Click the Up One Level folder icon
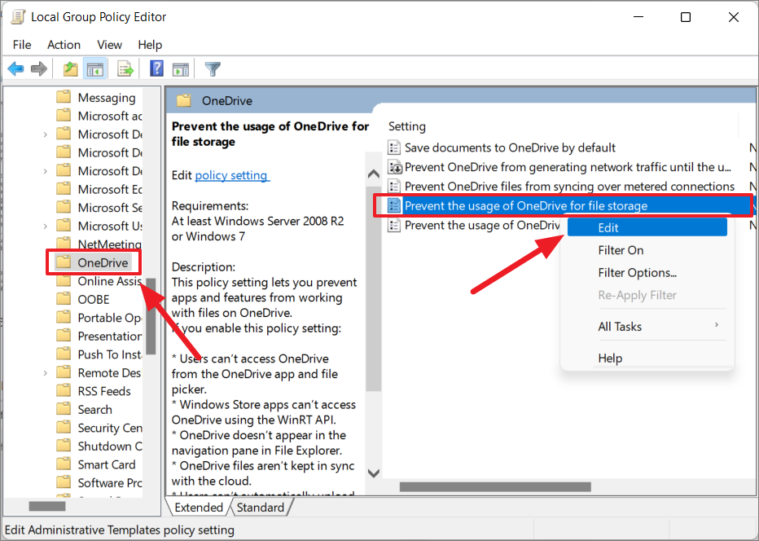Screen dimensions: 759x541 click(x=71, y=69)
